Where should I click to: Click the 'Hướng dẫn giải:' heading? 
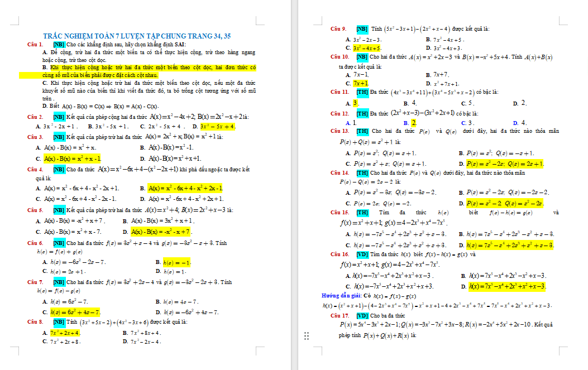(341, 296)
